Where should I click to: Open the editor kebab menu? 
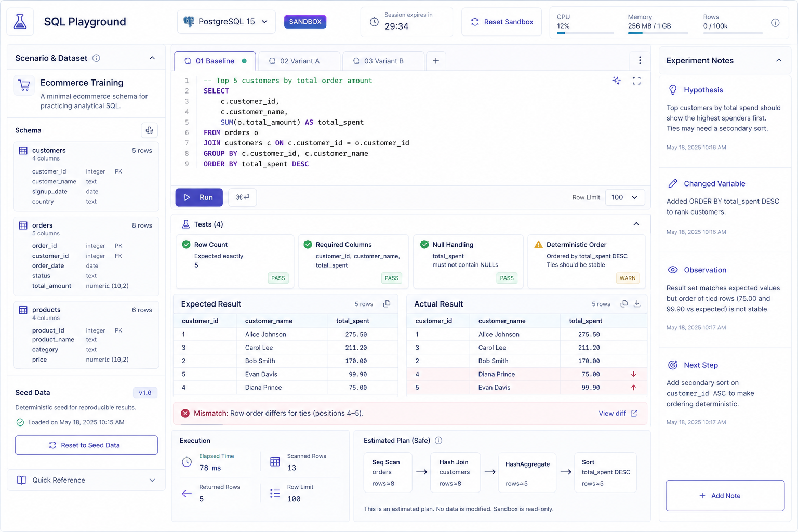(x=640, y=61)
